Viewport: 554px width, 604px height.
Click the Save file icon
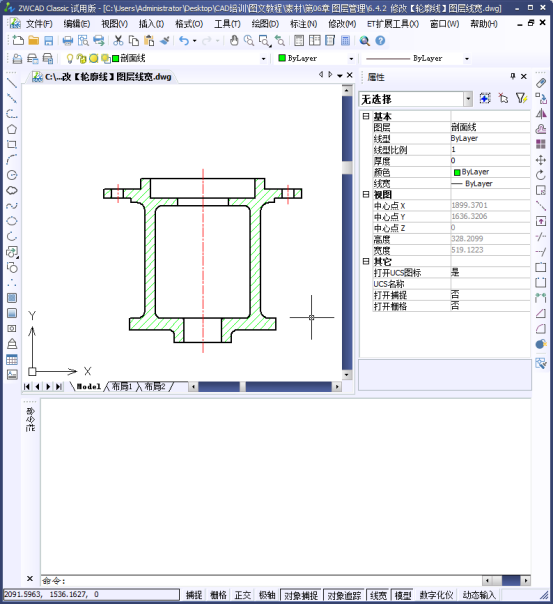[x=49, y=40]
